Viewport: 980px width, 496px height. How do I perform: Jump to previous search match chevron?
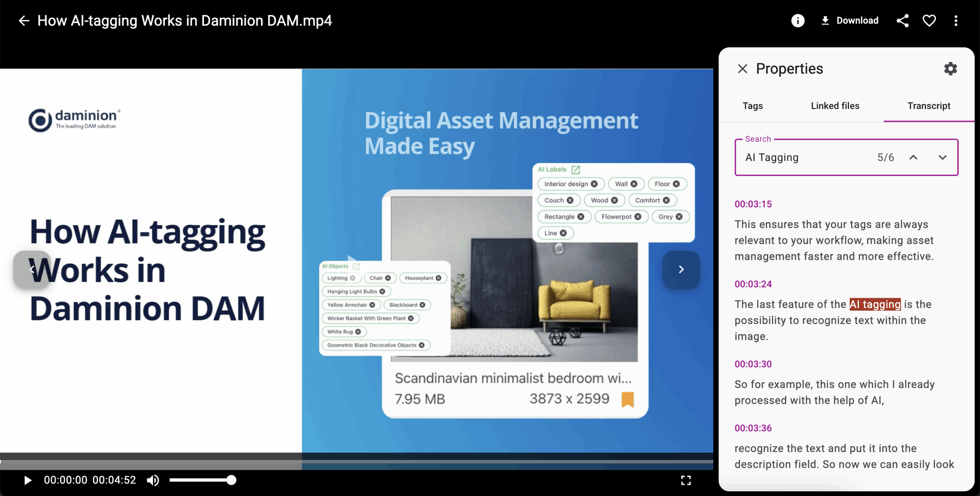913,157
